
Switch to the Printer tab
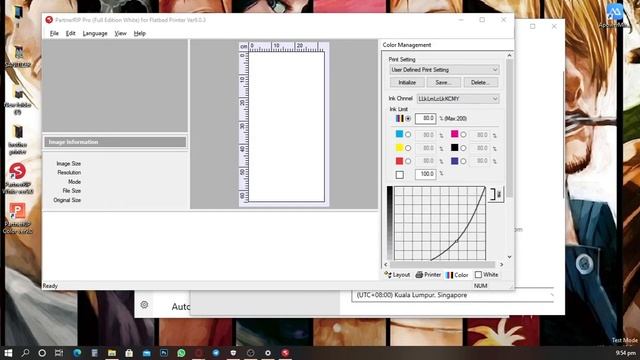tap(428, 275)
